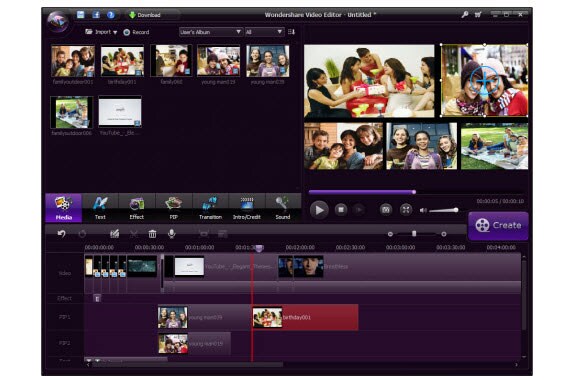Viewport: 570px width, 380px height.
Task: Redo the timeline action
Action: click(83, 234)
